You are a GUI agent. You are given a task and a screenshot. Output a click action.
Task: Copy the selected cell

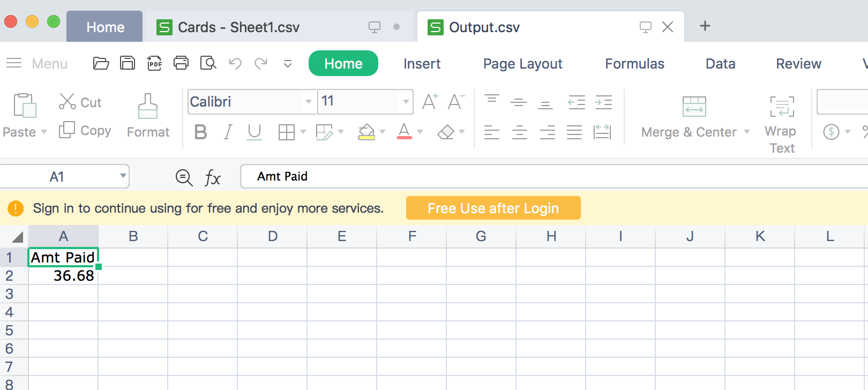(85, 130)
